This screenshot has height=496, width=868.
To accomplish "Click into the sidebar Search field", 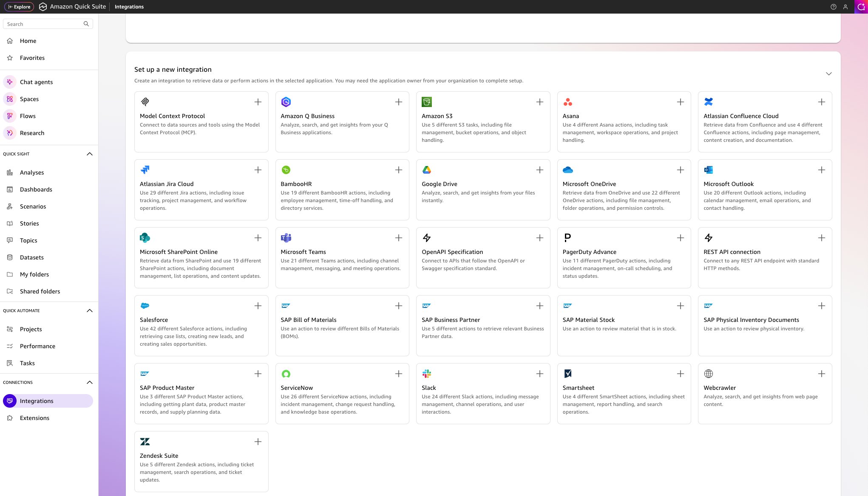I will click(43, 24).
